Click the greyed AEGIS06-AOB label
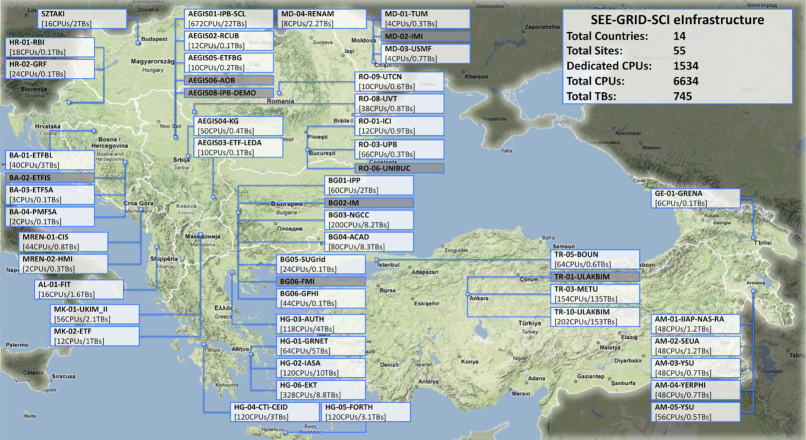 (x=229, y=81)
